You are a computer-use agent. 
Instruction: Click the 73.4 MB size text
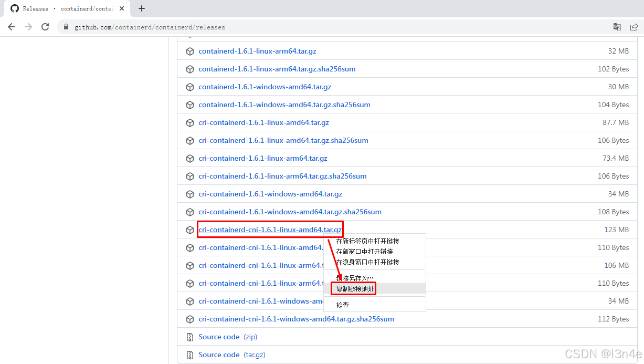click(x=616, y=159)
